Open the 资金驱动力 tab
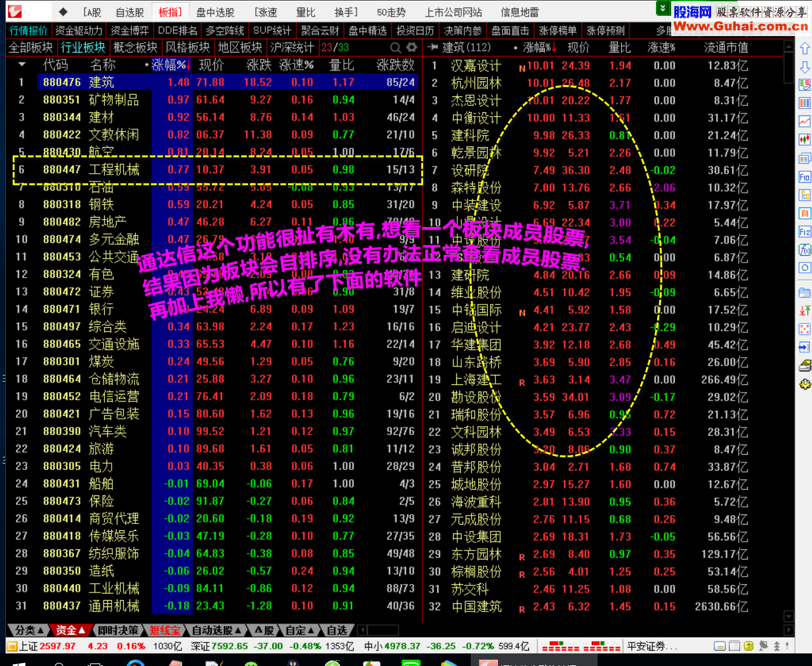 click(79, 30)
